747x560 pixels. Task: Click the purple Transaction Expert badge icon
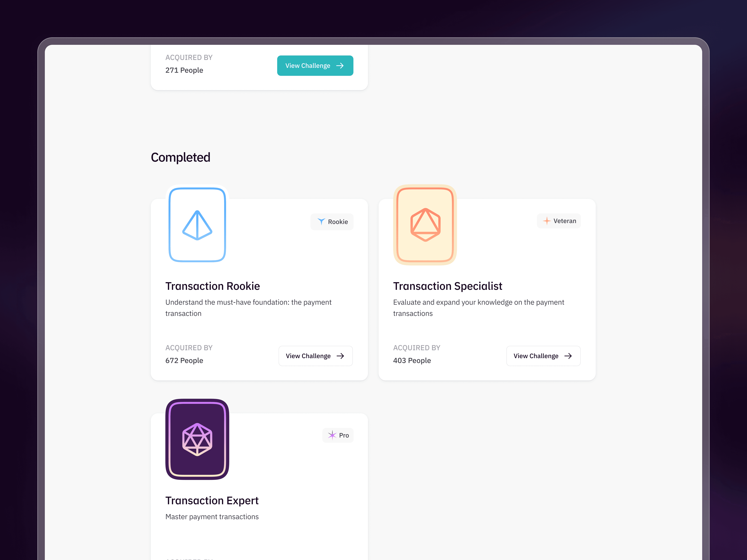[197, 439]
